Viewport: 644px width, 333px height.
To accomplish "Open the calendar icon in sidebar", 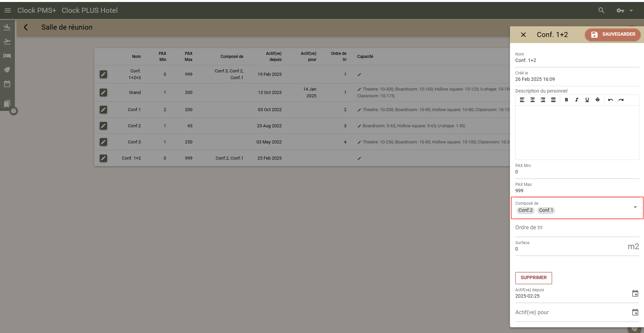I will pyautogui.click(x=7, y=84).
